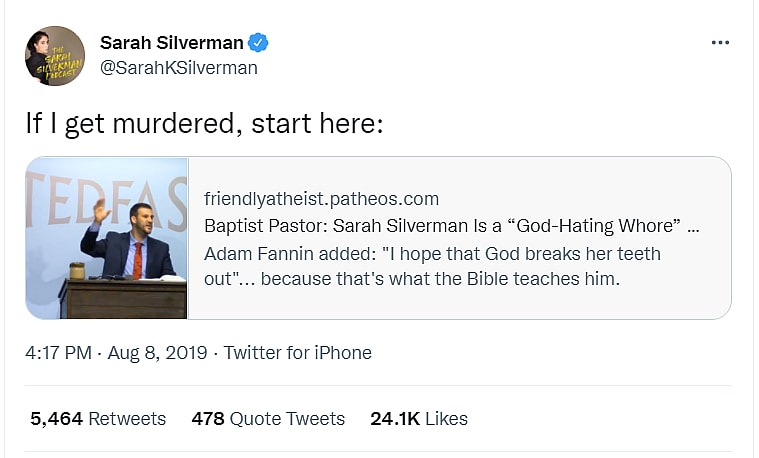Open Sarah Silverman's podcast profile avatar

tap(54, 56)
